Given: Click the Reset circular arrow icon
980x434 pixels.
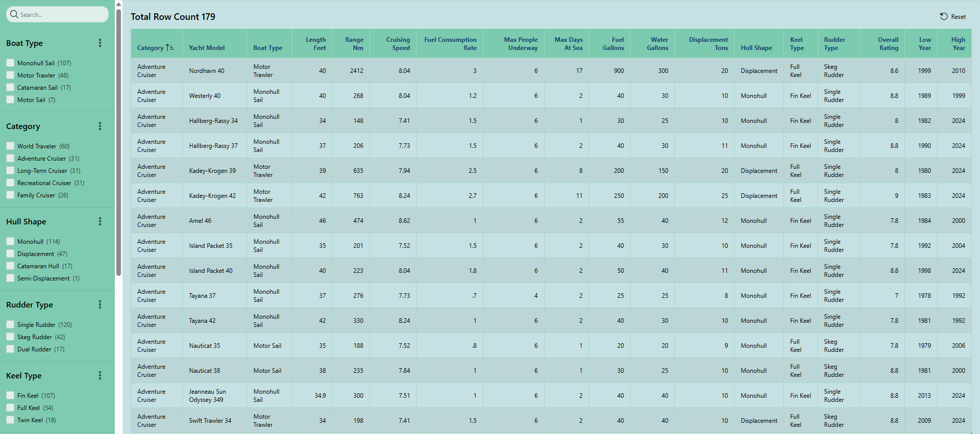Looking at the screenshot, I should 944,16.
